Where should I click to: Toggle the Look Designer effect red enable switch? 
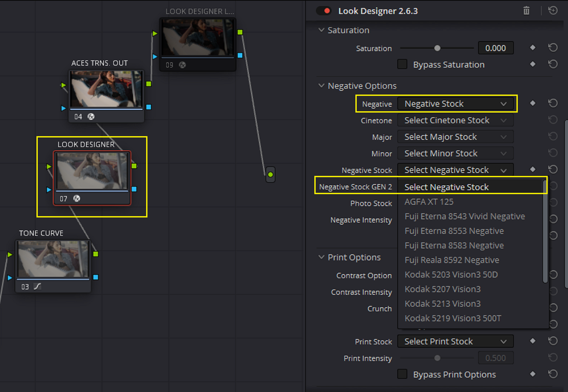pyautogui.click(x=323, y=11)
